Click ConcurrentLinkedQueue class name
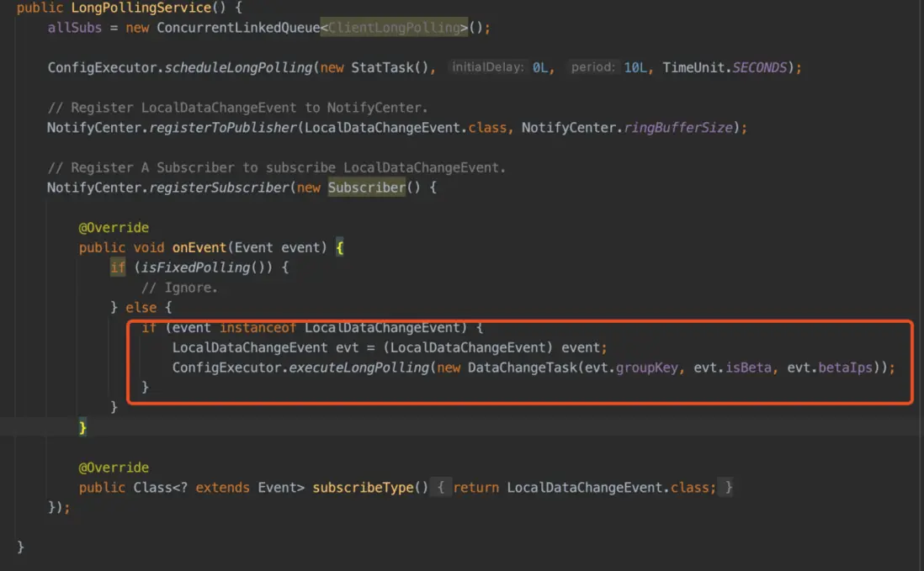This screenshot has height=571, width=924. [238, 28]
